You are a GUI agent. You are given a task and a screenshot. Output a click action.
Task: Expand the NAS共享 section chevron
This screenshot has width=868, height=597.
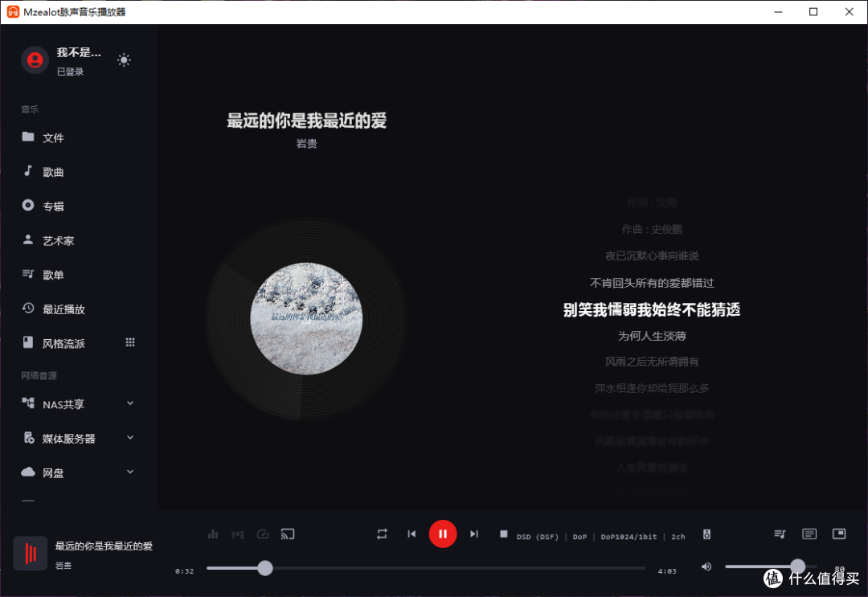pos(130,403)
